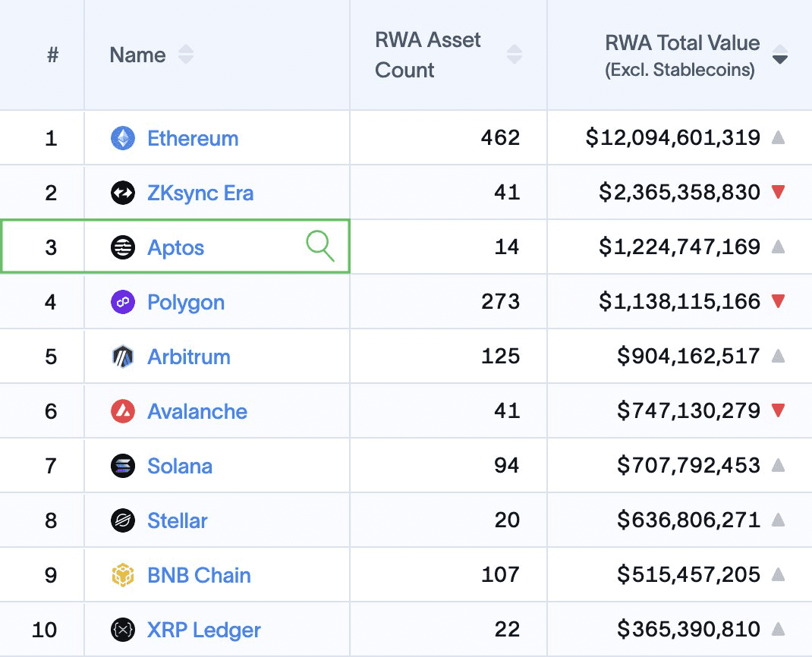The image size is (812, 657).
Task: Sort table by Name column arrows
Action: point(185,55)
